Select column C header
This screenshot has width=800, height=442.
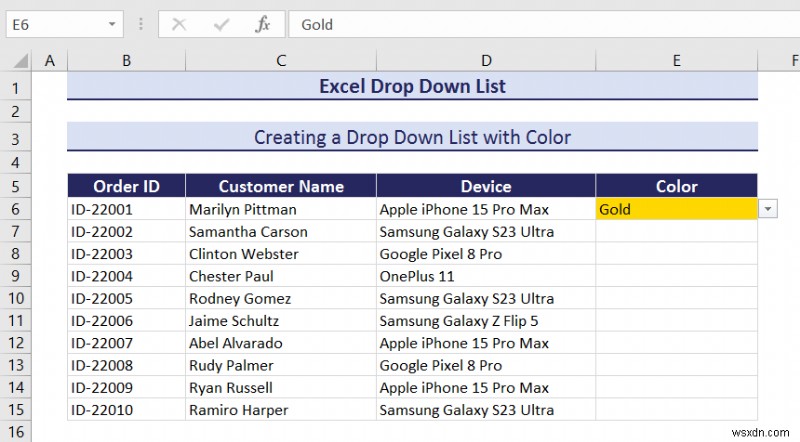[281, 61]
